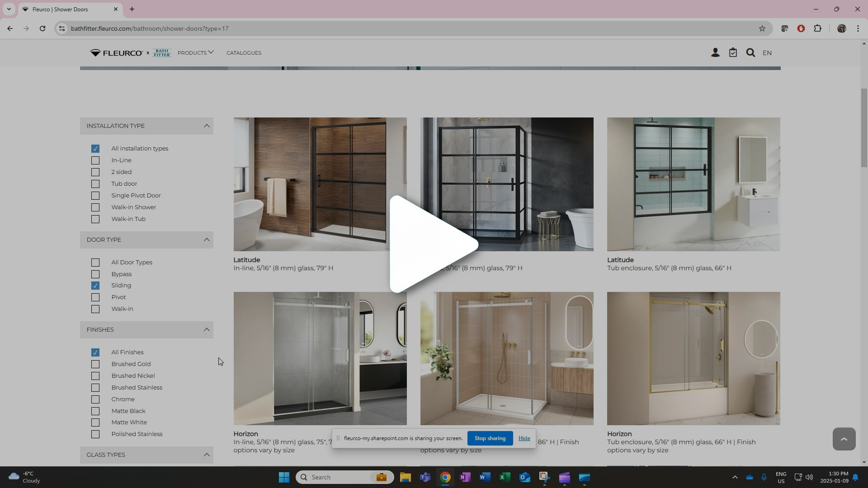The height and width of the screenshot is (488, 868).
Task: Open Latitude Tub enclosure product title
Action: 620,260
